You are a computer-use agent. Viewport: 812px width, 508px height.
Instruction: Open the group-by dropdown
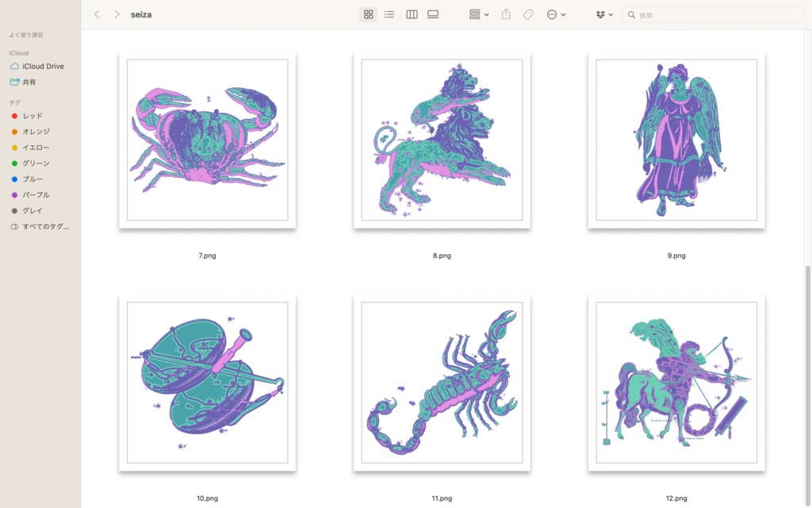(x=478, y=14)
